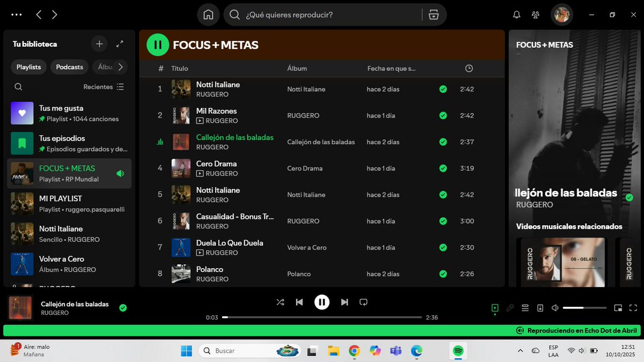
Task: Filter library by Playlists
Action: 28,67
